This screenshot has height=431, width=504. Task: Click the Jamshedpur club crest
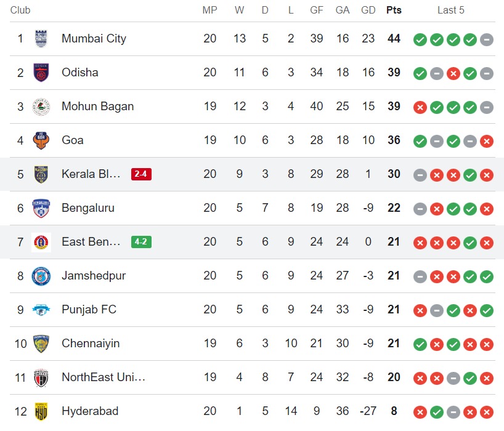[x=41, y=276]
